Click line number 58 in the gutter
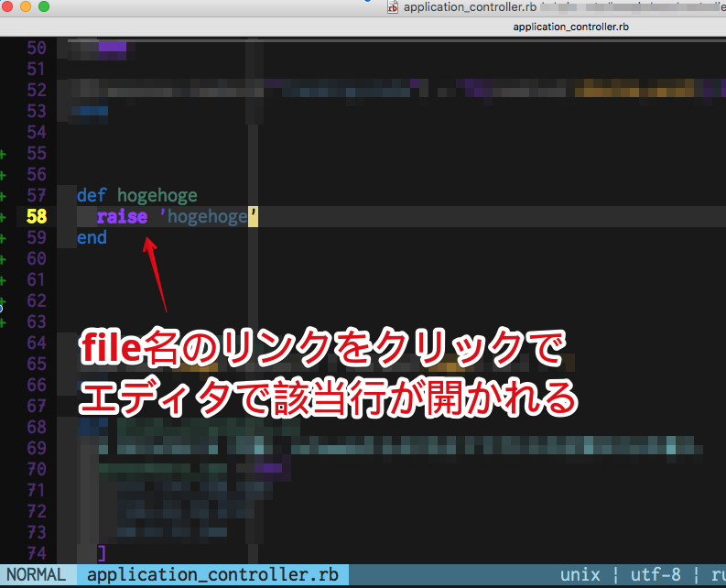This screenshot has height=588, width=726. pos(37,216)
